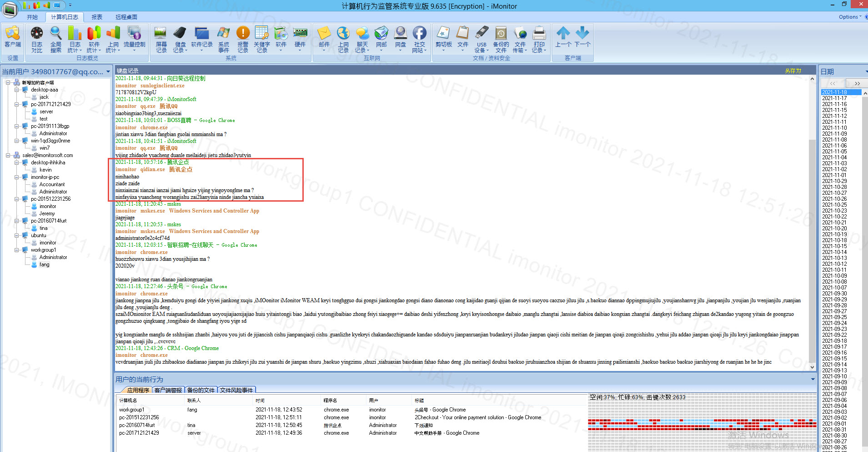Collapse the sales@imonitorsoft.com tree group
Viewport: 868px width, 452px height.
point(8,155)
